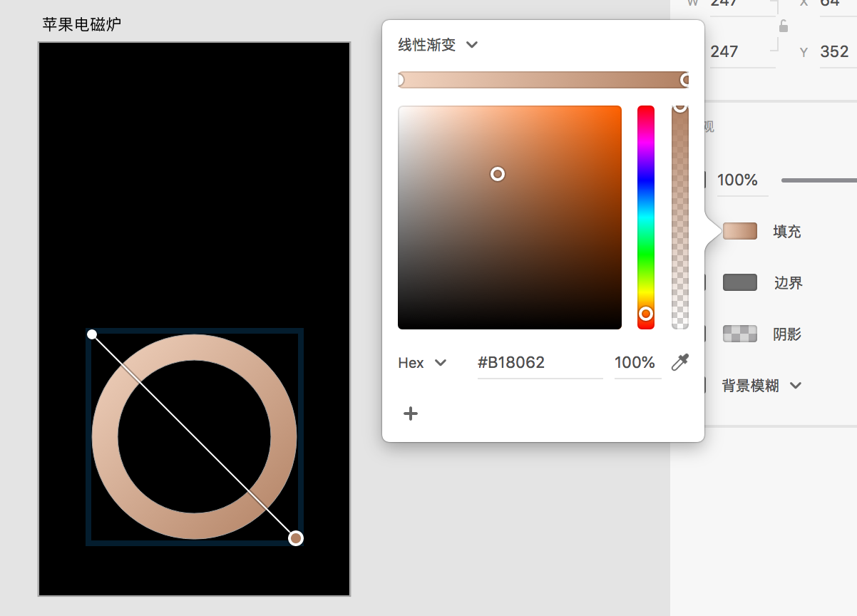Select the right gradient stop on gradient bar

pyautogui.click(x=686, y=80)
